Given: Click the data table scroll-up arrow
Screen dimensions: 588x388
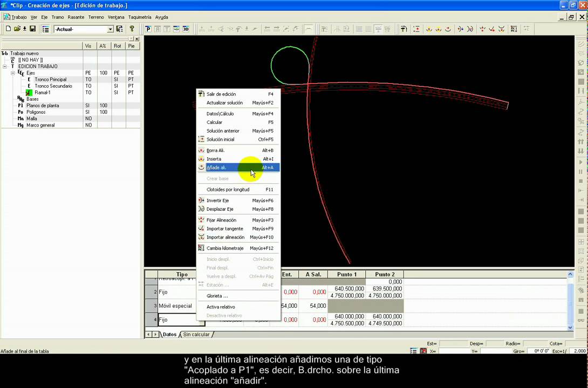Looking at the screenshot, I should coord(570,274).
